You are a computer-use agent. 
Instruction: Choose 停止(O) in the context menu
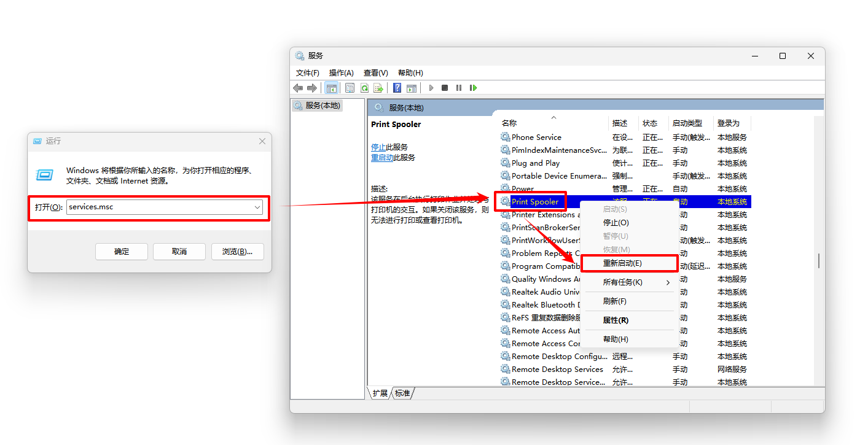tap(630, 223)
